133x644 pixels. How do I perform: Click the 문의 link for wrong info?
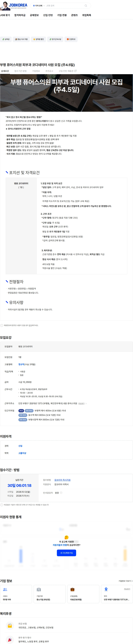click(30, 325)
